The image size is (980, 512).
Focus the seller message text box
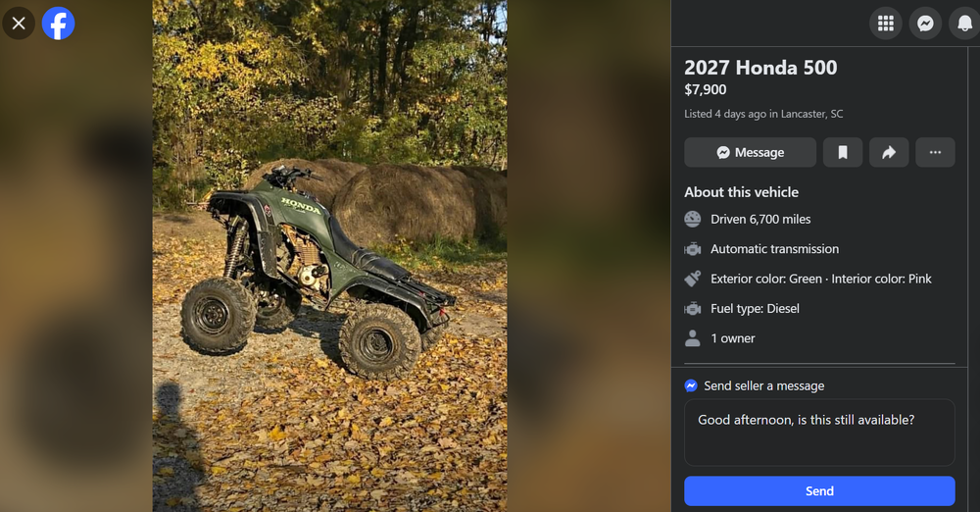(819, 433)
